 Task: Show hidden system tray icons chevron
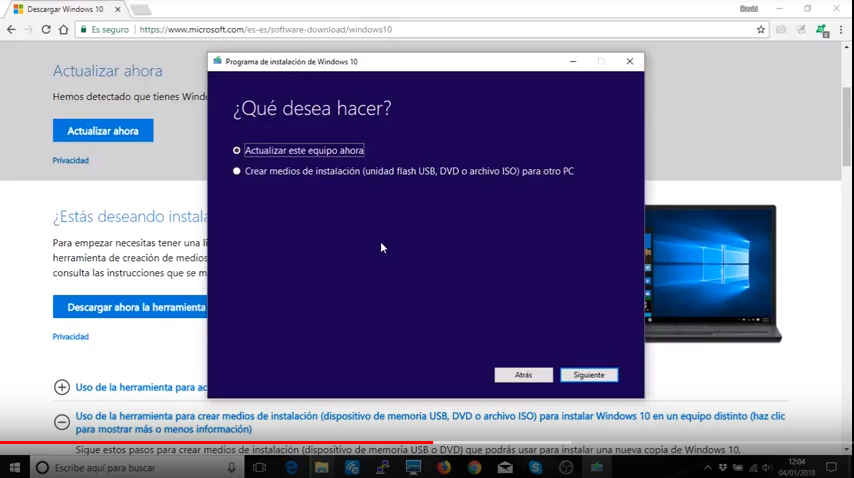tap(708, 467)
